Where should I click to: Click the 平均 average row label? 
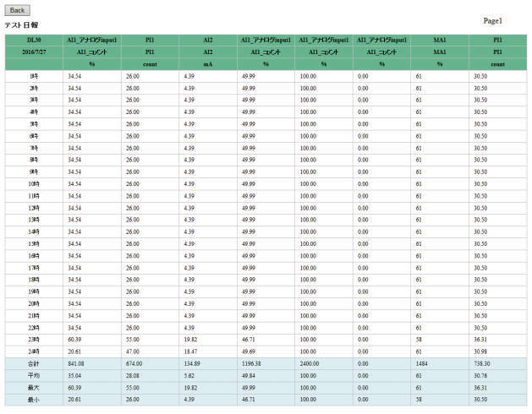coord(34,375)
